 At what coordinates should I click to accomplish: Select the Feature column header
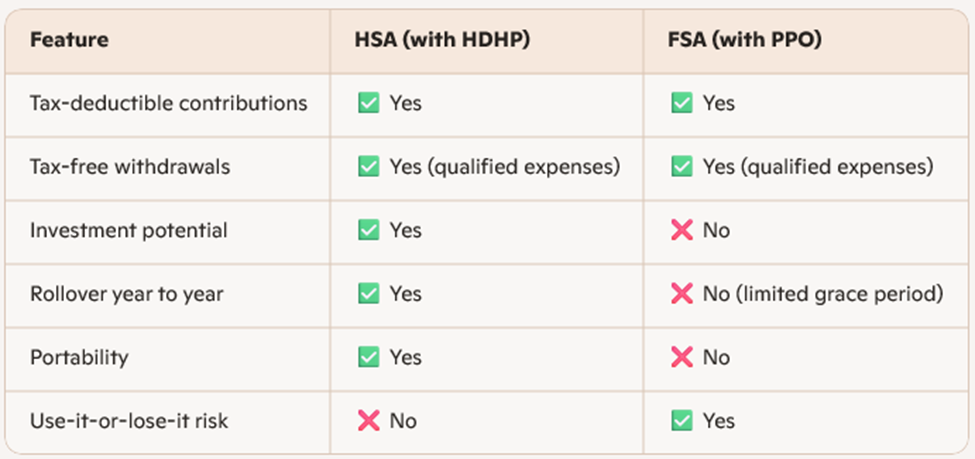click(x=69, y=41)
